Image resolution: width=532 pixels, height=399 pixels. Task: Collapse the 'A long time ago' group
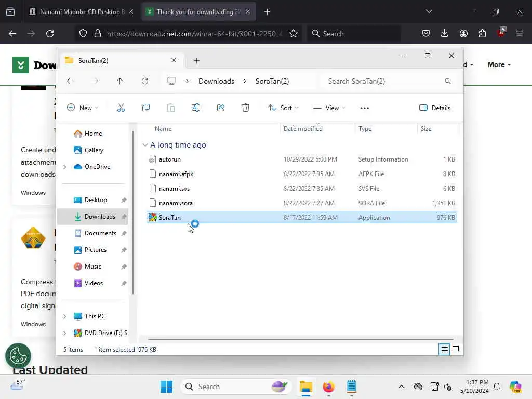pyautogui.click(x=145, y=145)
